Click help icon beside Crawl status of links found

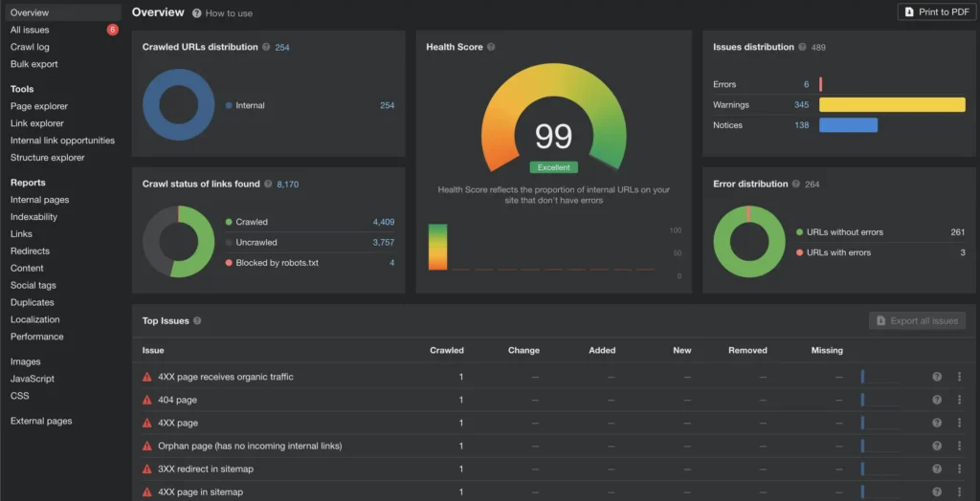point(268,185)
